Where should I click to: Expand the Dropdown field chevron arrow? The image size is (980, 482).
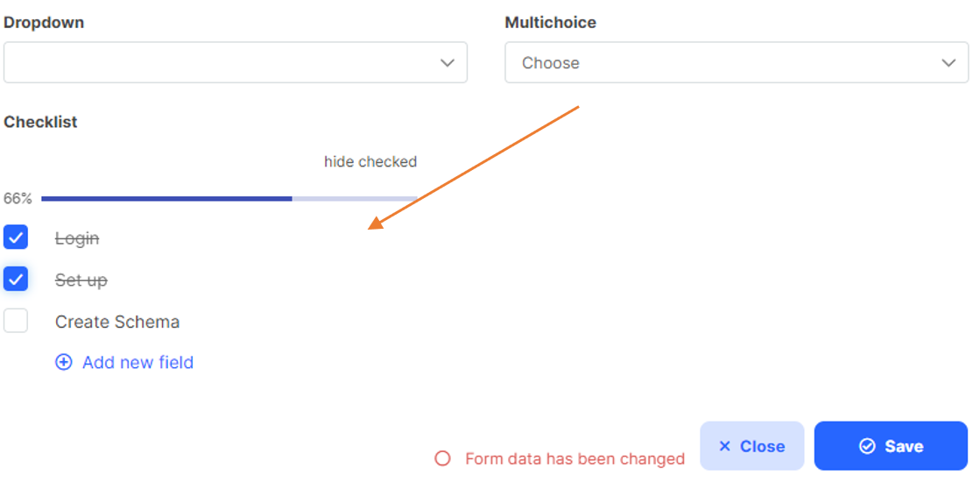pyautogui.click(x=447, y=62)
